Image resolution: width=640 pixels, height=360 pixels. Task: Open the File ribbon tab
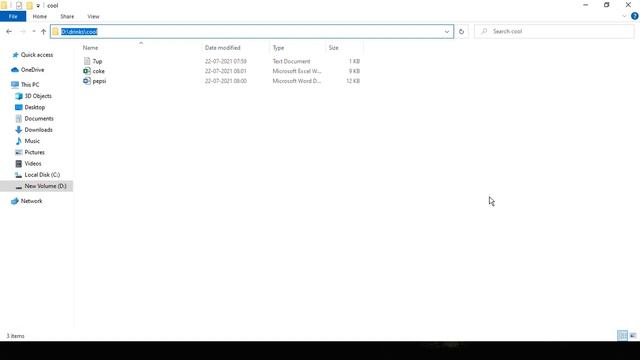pos(13,16)
